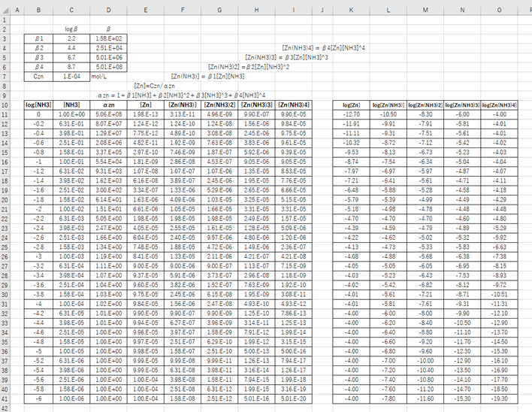Select the log[Zn(NH3)2] header cell
Viewport: 532px width, 412px height.
[x=425, y=105]
